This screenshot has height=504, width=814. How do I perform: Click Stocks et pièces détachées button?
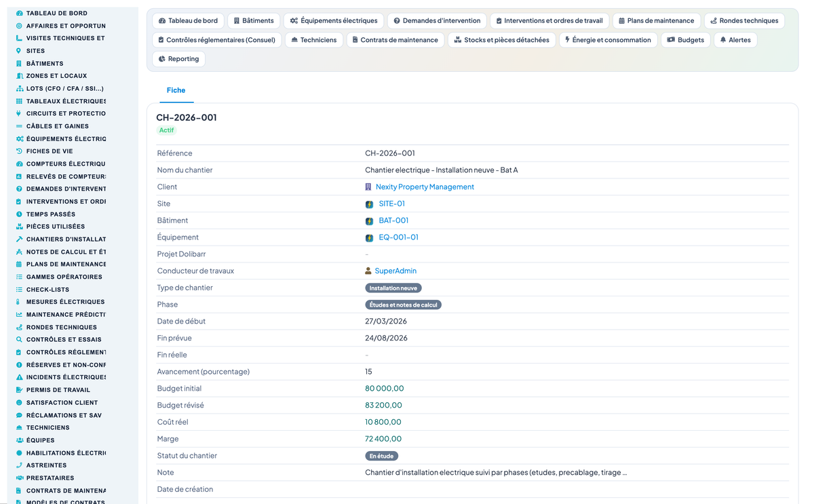coord(502,40)
